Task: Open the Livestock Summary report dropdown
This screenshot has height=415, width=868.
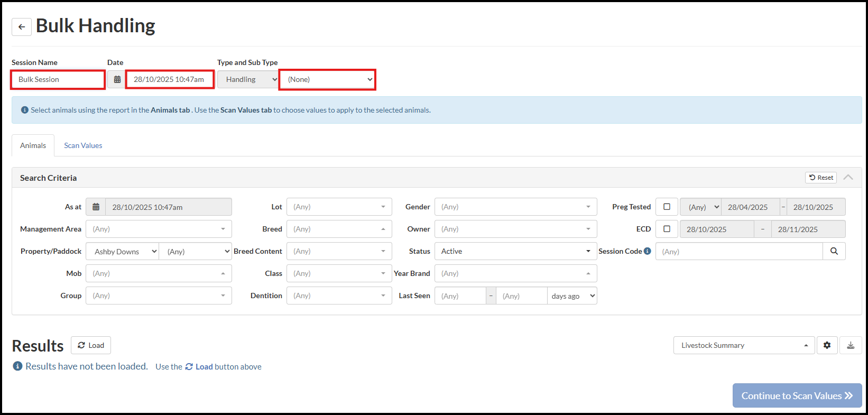Action: point(744,345)
